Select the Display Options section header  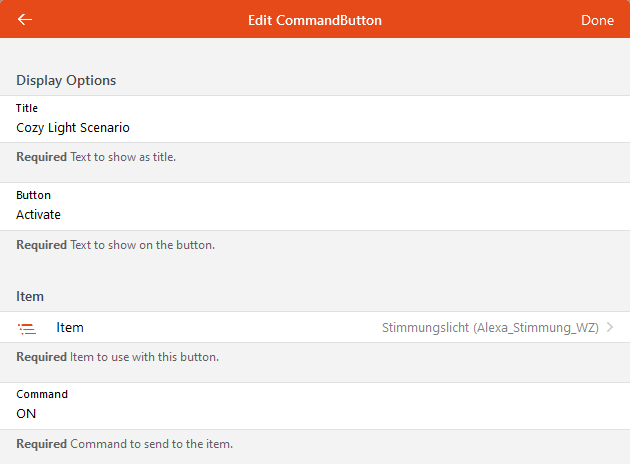pyautogui.click(x=66, y=80)
